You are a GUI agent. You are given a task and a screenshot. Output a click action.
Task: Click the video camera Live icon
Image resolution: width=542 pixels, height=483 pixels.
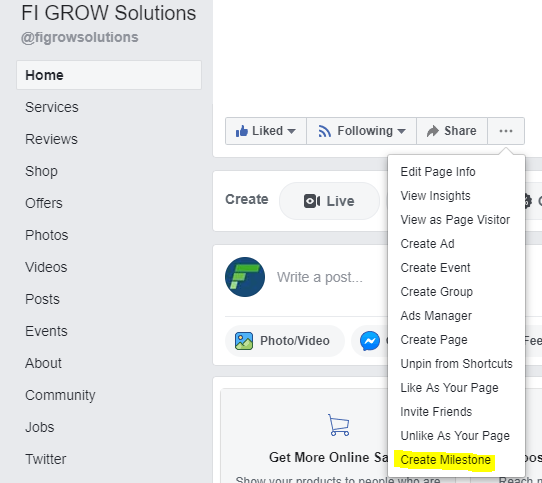tap(312, 201)
